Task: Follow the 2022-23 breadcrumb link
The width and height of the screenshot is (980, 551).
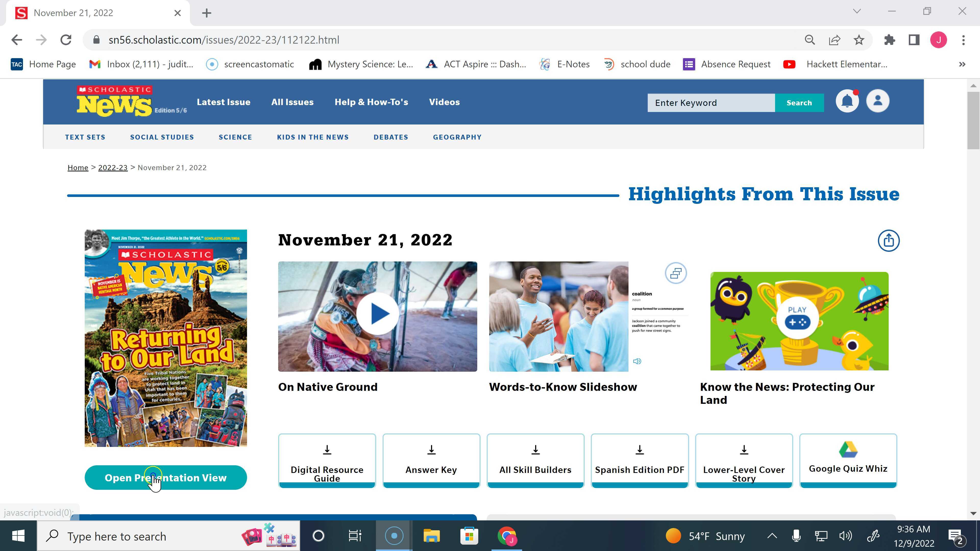Action: [x=113, y=168]
